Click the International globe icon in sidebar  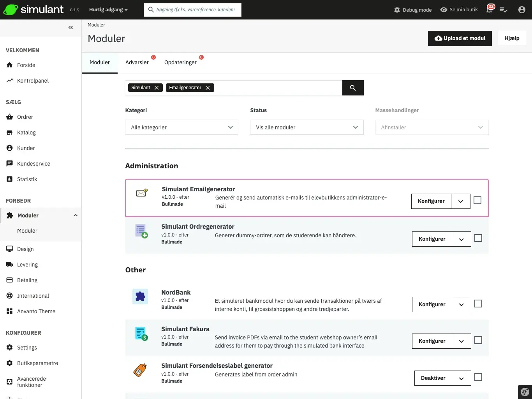[x=9, y=295]
